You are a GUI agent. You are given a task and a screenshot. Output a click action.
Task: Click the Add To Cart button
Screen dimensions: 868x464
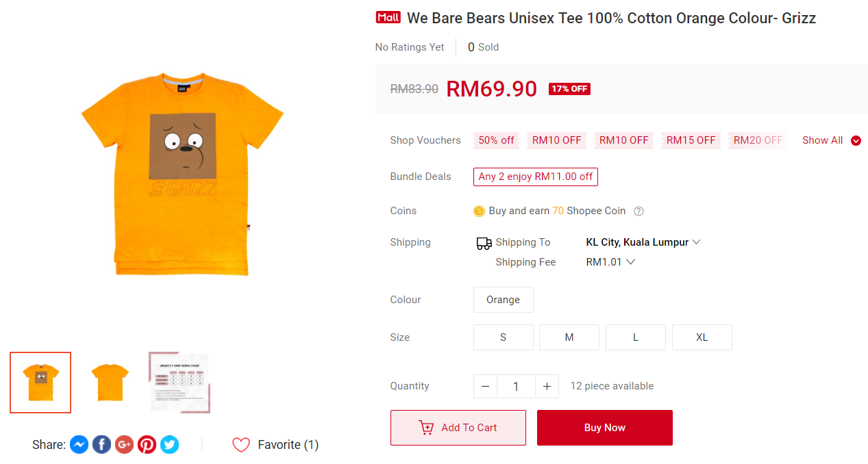click(458, 428)
